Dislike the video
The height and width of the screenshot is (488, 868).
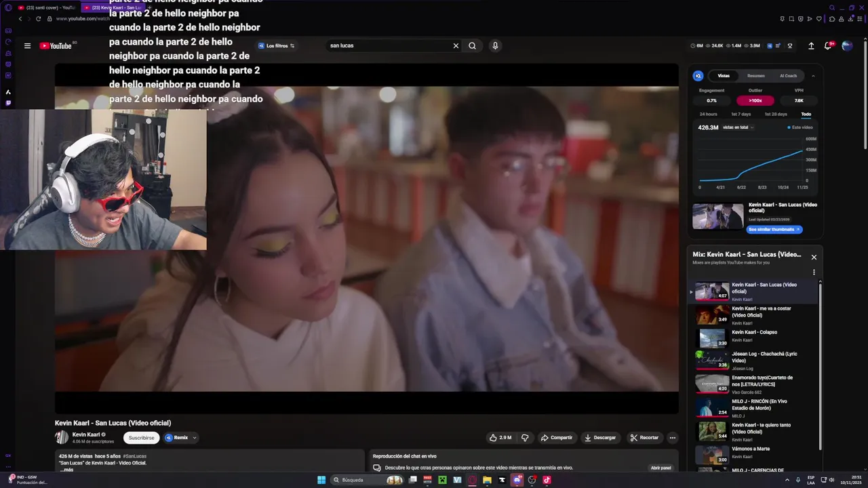[x=525, y=438]
